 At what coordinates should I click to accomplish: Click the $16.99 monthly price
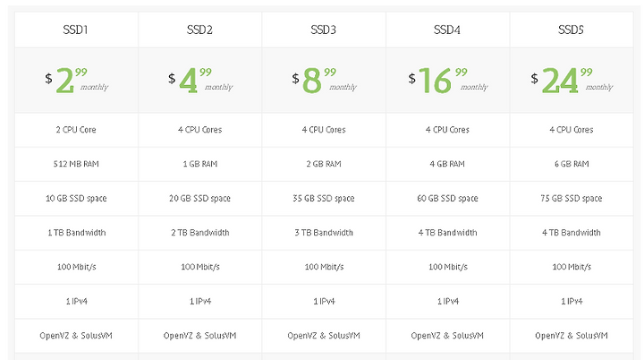[x=448, y=81]
